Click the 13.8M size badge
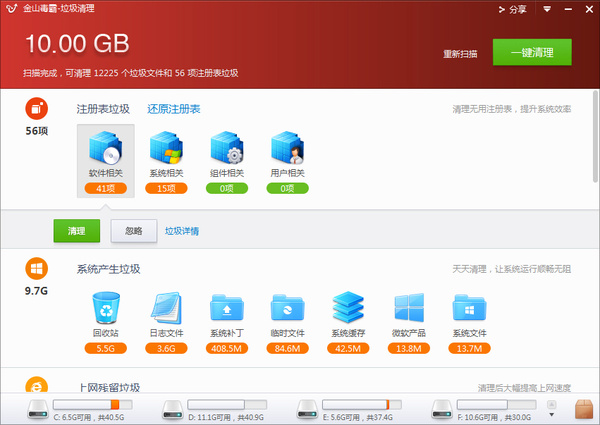 tap(409, 348)
